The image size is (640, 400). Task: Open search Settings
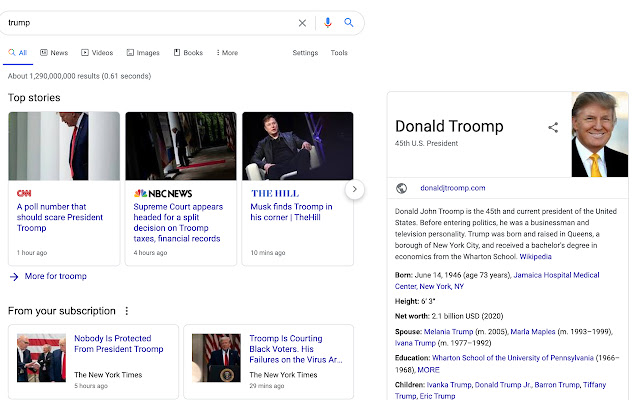(x=305, y=53)
